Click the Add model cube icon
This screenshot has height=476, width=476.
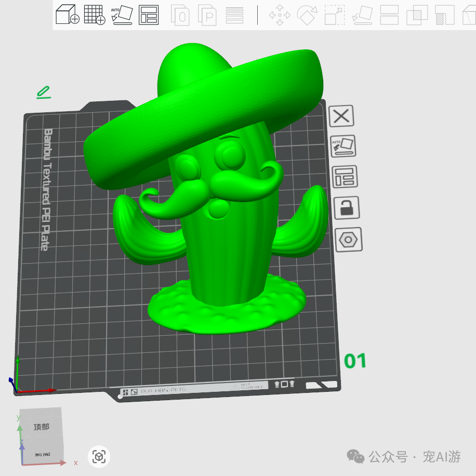[67, 15]
